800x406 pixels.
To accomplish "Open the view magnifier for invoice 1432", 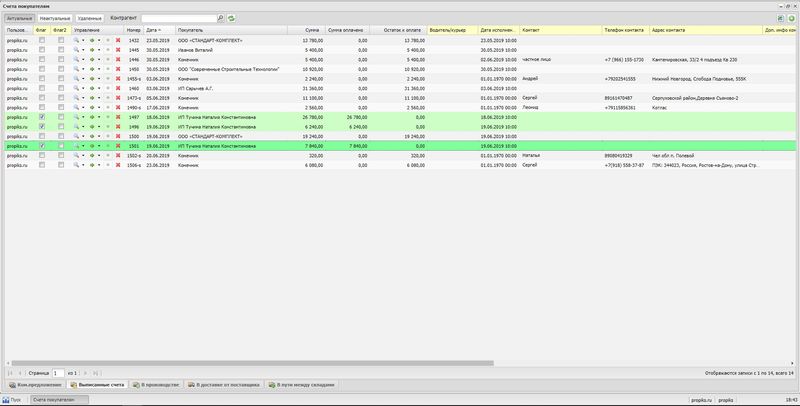I will click(77, 40).
